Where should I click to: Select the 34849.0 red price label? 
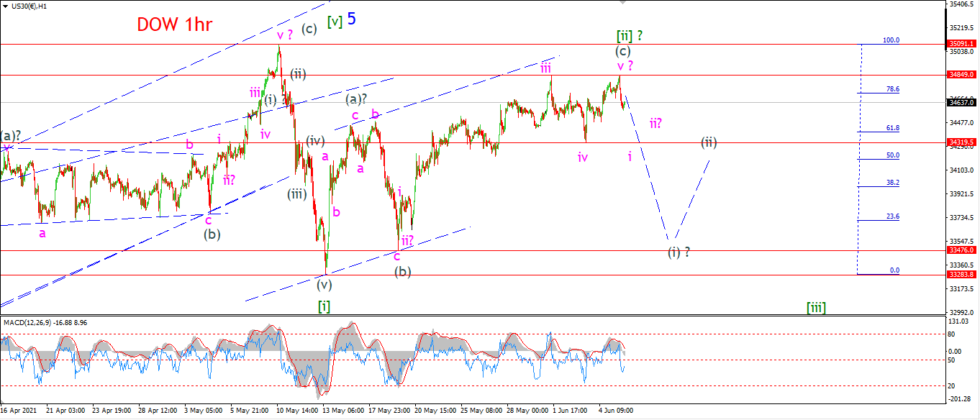coord(963,74)
